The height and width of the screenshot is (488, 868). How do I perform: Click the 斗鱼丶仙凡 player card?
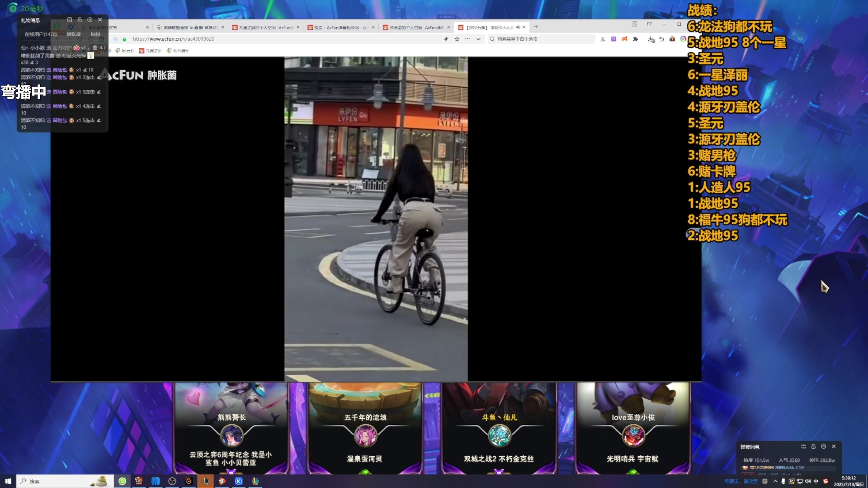[499, 428]
